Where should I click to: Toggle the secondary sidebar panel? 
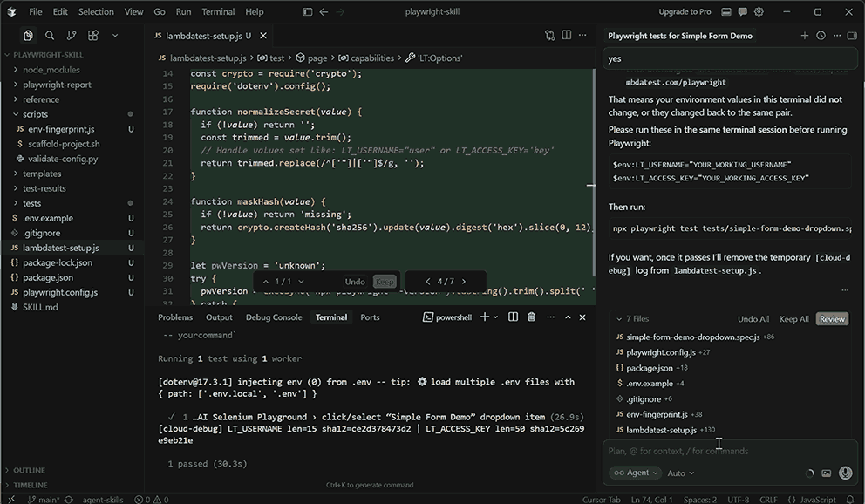[x=851, y=36]
